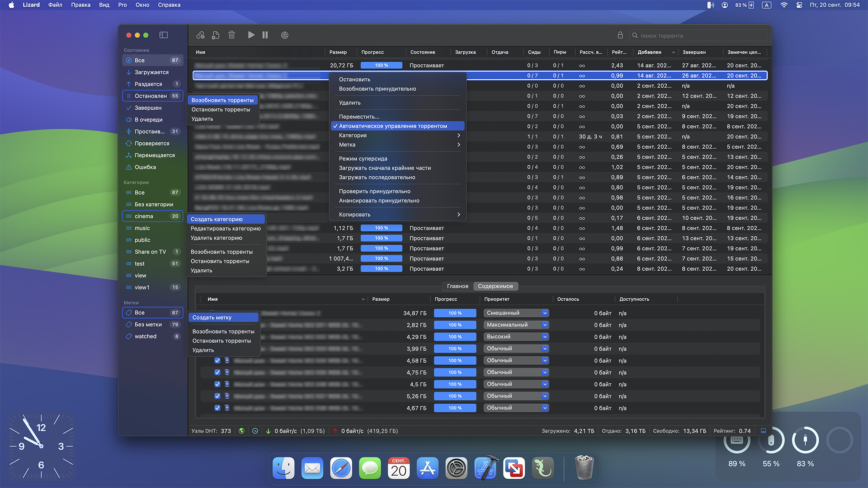Open priority dropdown for the 4,67 ГБ file
This screenshot has width=868, height=488.
(516, 408)
